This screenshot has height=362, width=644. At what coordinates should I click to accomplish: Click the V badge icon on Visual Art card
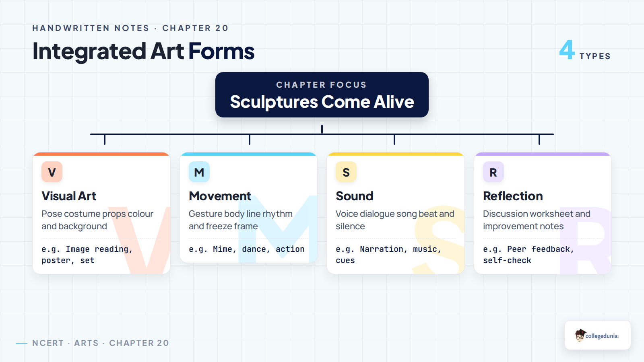coord(52,172)
